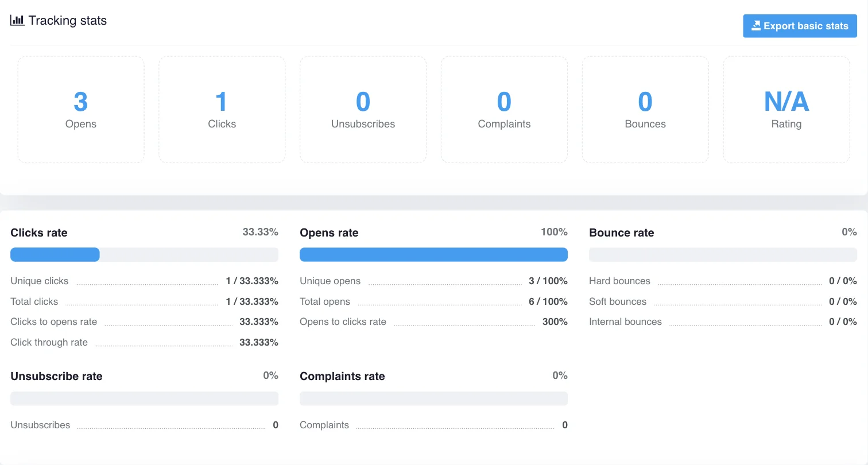Click the Soft bounces label

coord(618,301)
